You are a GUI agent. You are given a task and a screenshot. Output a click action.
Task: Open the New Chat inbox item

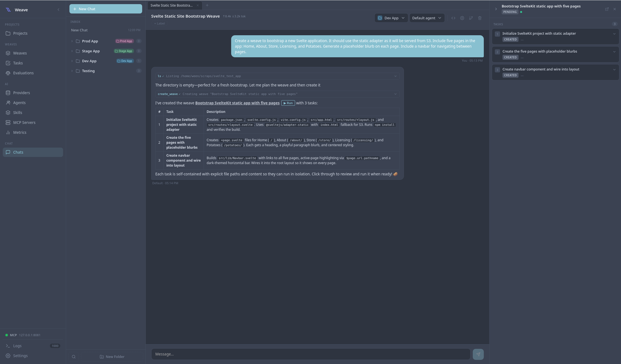[106, 30]
